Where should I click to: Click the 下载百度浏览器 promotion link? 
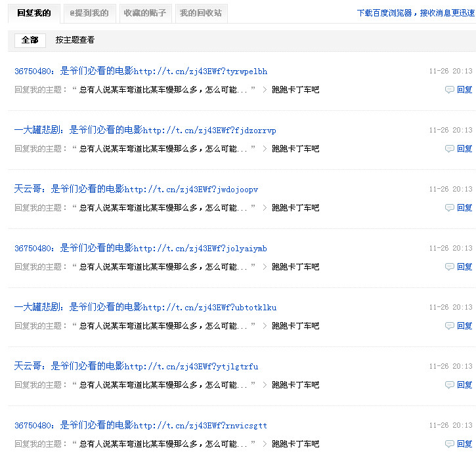(x=416, y=13)
